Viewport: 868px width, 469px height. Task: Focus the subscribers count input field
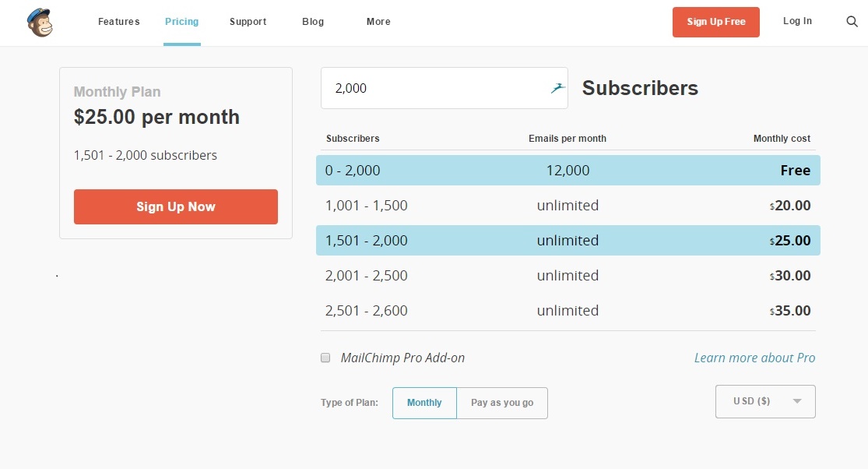point(444,88)
